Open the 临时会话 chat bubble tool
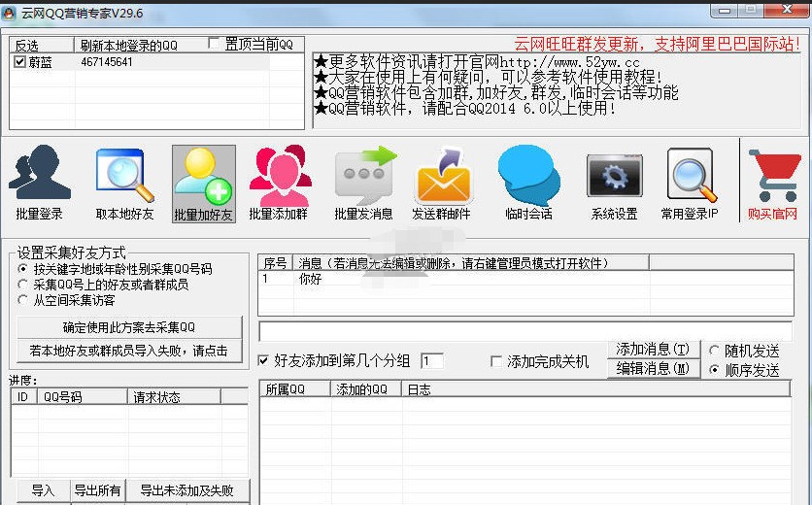812x505 pixels. pos(528,183)
